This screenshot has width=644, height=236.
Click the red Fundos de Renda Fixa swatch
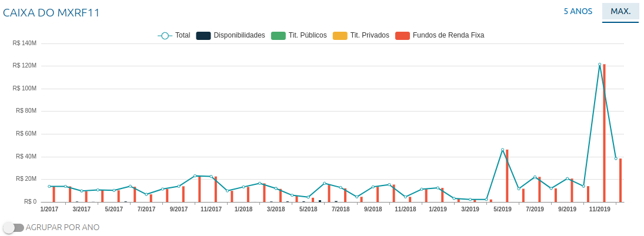coord(402,36)
